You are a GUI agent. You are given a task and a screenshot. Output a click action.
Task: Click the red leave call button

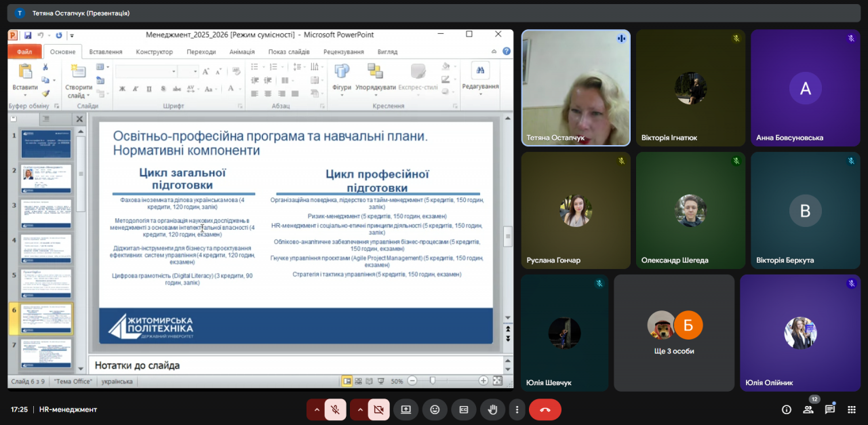pyautogui.click(x=545, y=409)
